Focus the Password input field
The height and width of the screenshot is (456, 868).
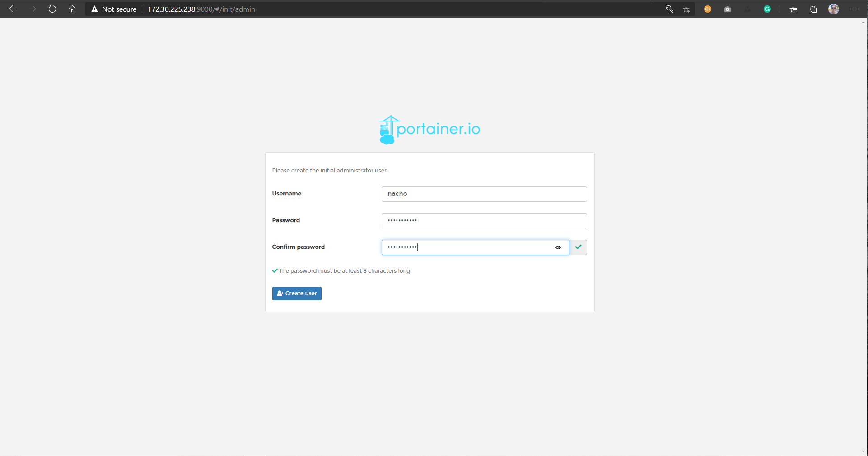click(484, 221)
